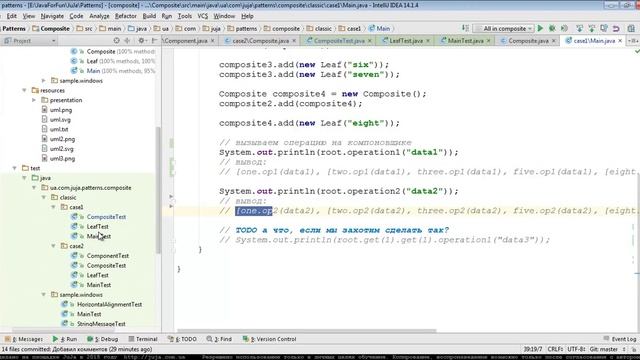
Task: Hide the Project panel with the pin icon
Action: (x=154, y=40)
